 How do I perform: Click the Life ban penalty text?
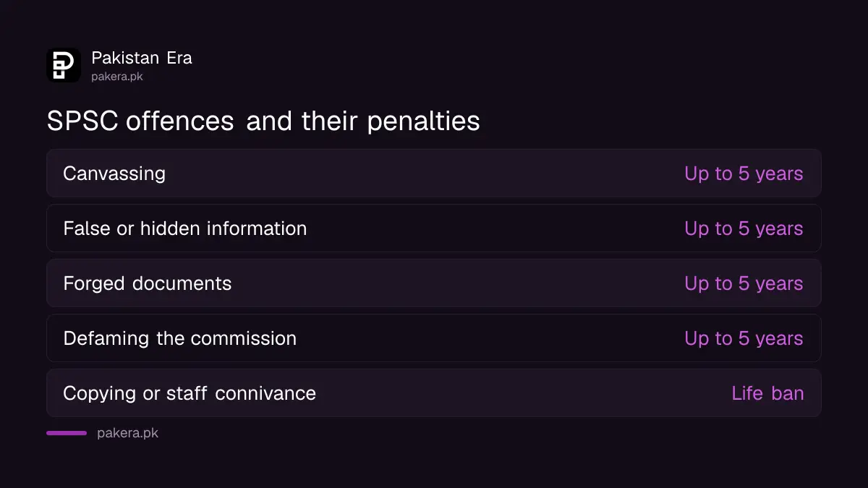click(x=767, y=393)
